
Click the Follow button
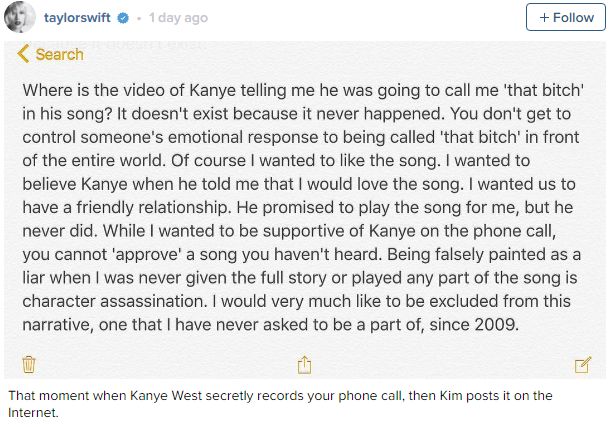point(565,17)
